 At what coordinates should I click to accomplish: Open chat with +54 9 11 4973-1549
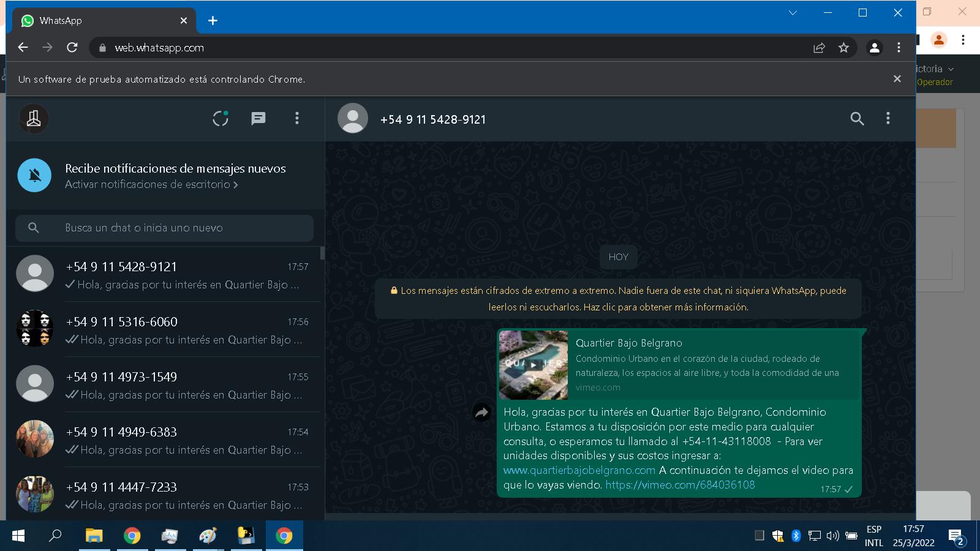click(163, 384)
